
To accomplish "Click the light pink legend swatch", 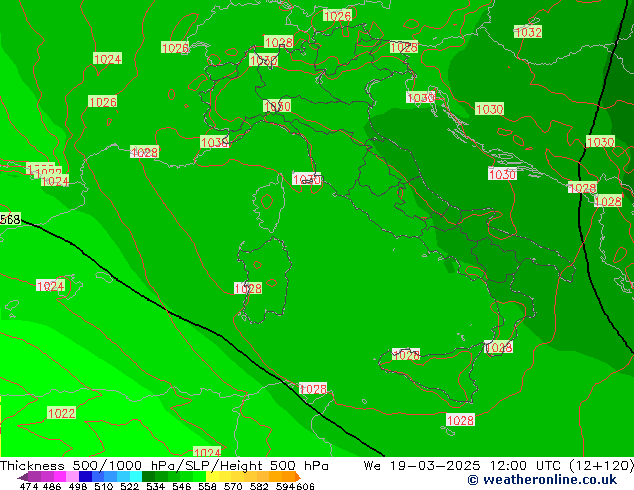I will point(72,476).
